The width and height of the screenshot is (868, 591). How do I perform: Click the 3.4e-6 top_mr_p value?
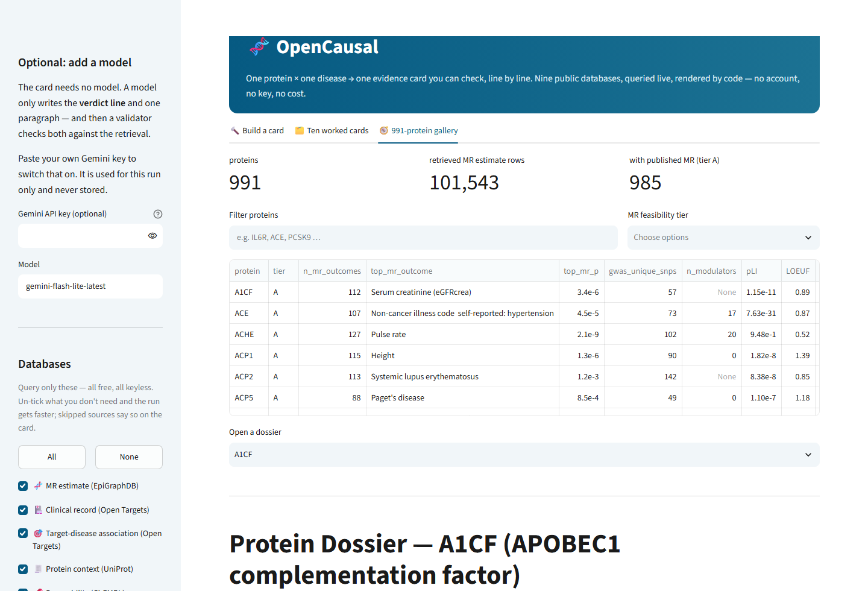(x=582, y=292)
